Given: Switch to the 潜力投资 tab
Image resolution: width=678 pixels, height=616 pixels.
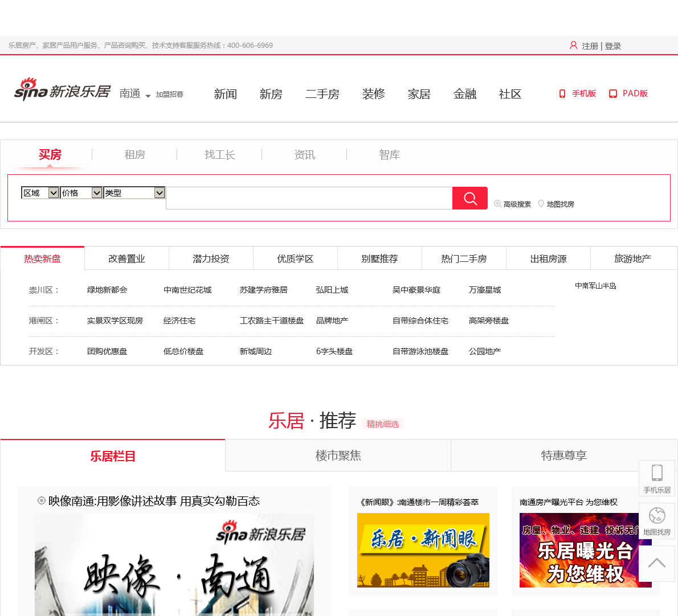Looking at the screenshot, I should coord(211,258).
